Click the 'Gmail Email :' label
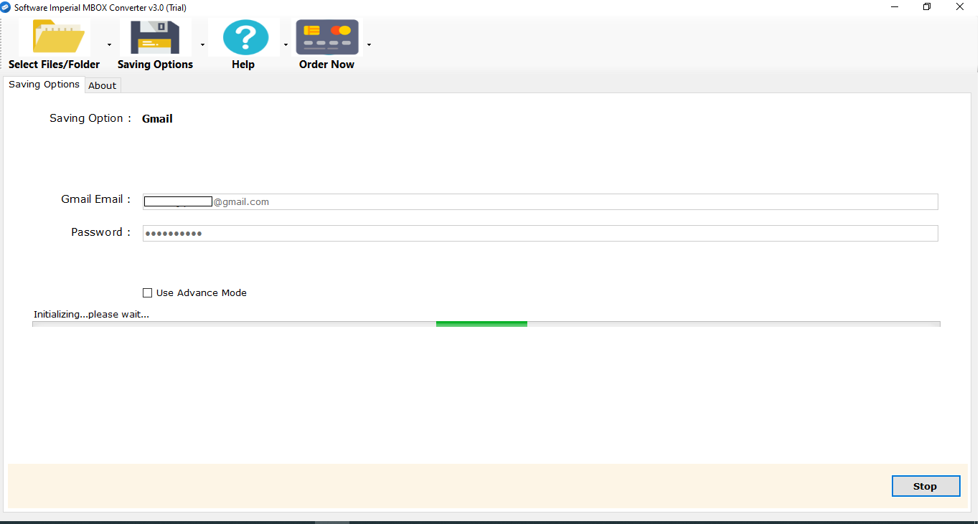 [x=96, y=199]
